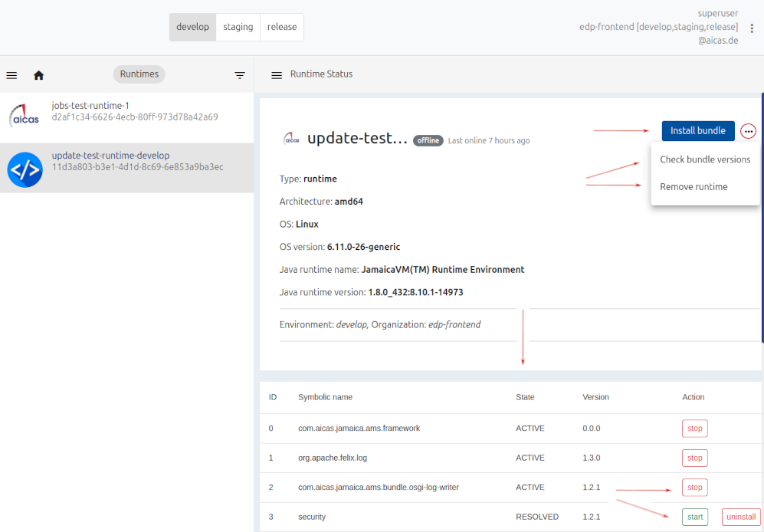Switch to the staging environment
This screenshot has width=764, height=532.
click(238, 27)
